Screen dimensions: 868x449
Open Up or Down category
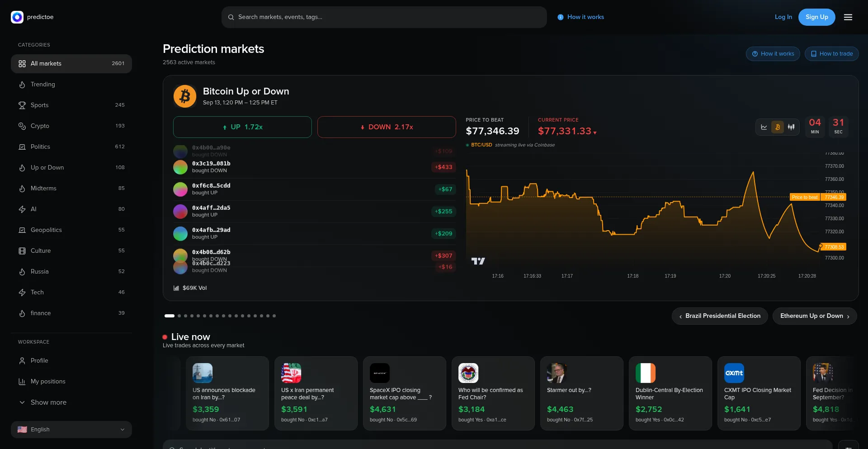click(71, 168)
